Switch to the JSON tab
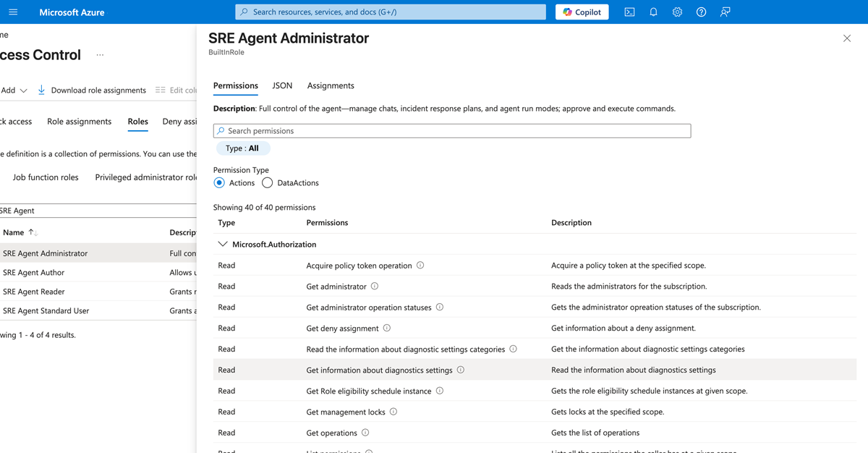868x453 pixels. (x=282, y=85)
